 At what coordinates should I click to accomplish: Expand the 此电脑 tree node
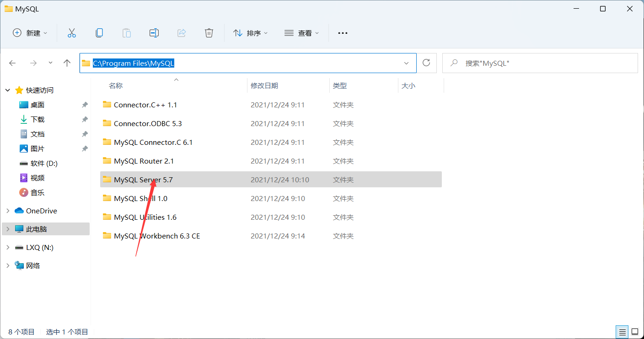[8, 229]
